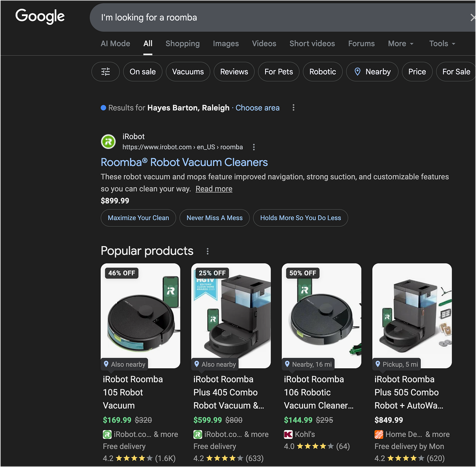The image size is (476, 467).
Task: Click the Also nearby label on the Roomba 105 card
Action: (125, 364)
